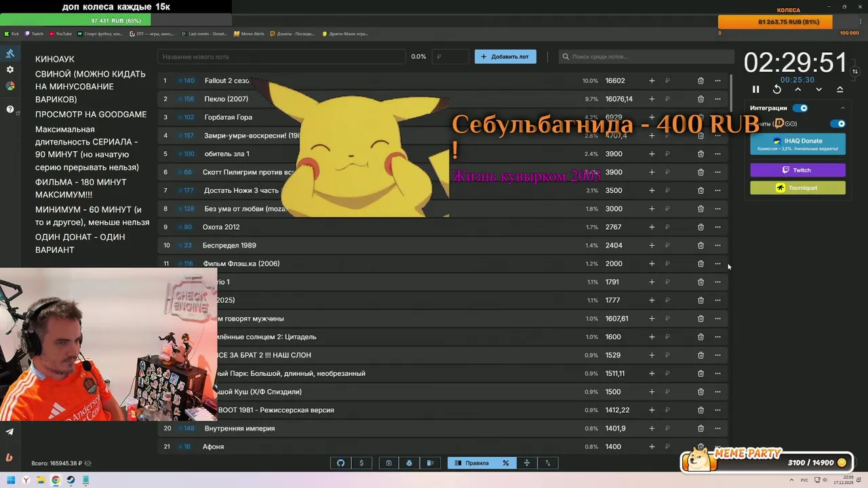Open the Meme Alerts bookmark
The width and height of the screenshot is (868, 488).
(249, 33)
